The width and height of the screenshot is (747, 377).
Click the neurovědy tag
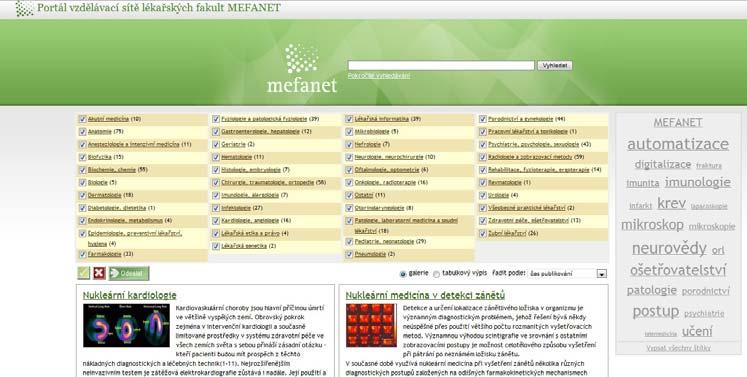pyautogui.click(x=669, y=248)
